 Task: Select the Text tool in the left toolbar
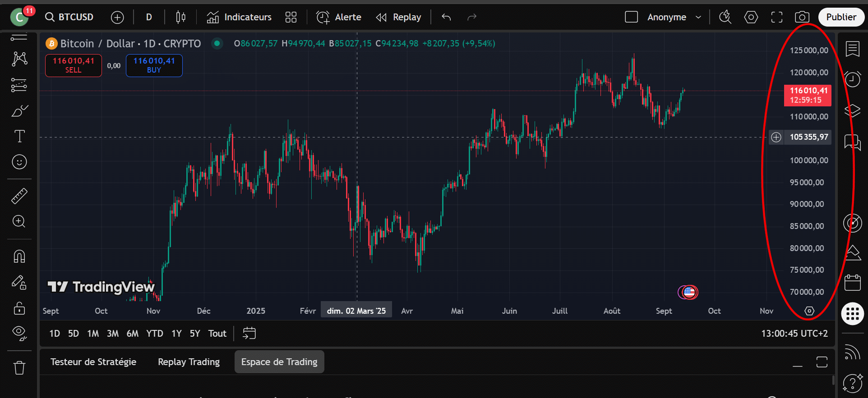point(19,136)
